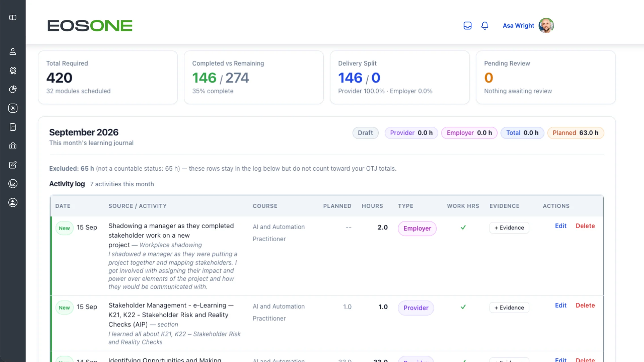Click the PLANNED column header
The width and height of the screenshot is (644, 362).
(337, 206)
